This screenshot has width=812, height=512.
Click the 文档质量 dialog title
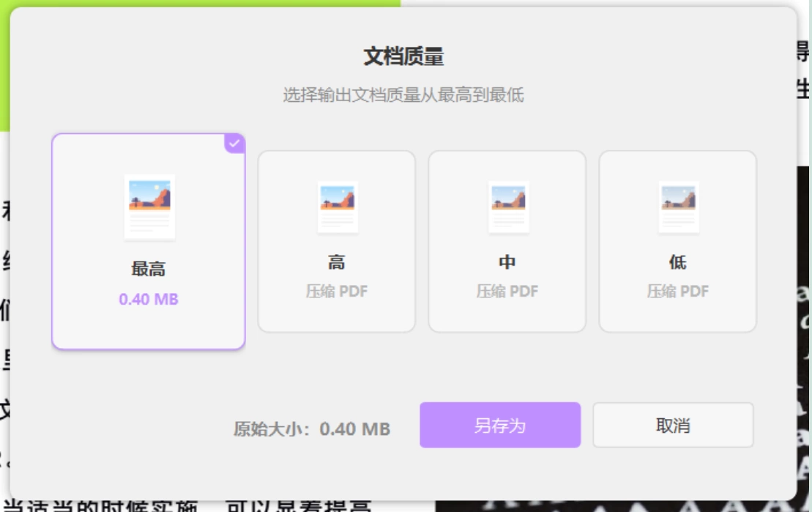point(403,56)
